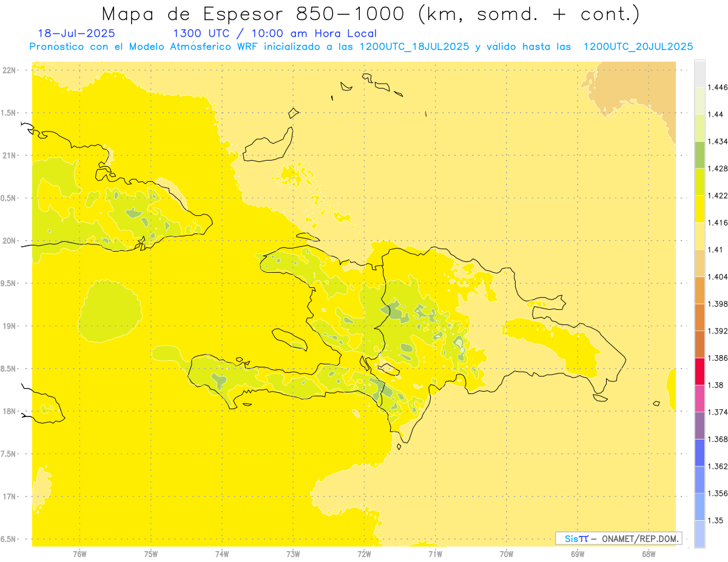Click the yellow-green swatch between 1.422 and 1.428
This screenshot has width=728, height=562.
pyautogui.click(x=699, y=182)
